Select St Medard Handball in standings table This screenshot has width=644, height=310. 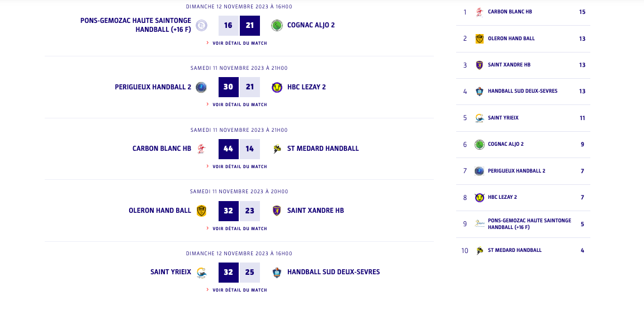[514, 250]
